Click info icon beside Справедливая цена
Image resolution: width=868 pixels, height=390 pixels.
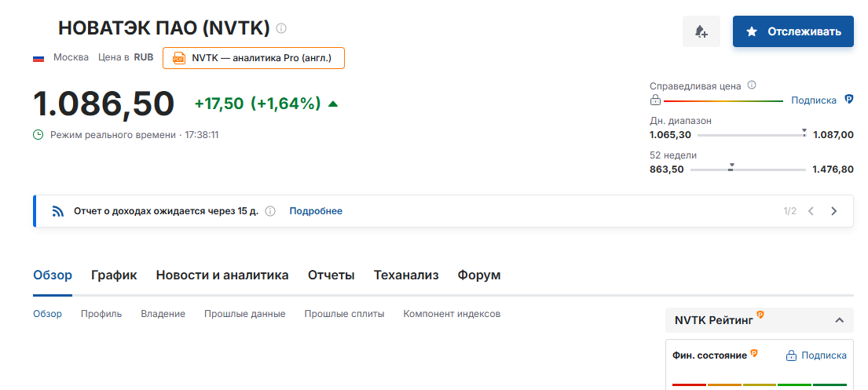click(x=751, y=86)
